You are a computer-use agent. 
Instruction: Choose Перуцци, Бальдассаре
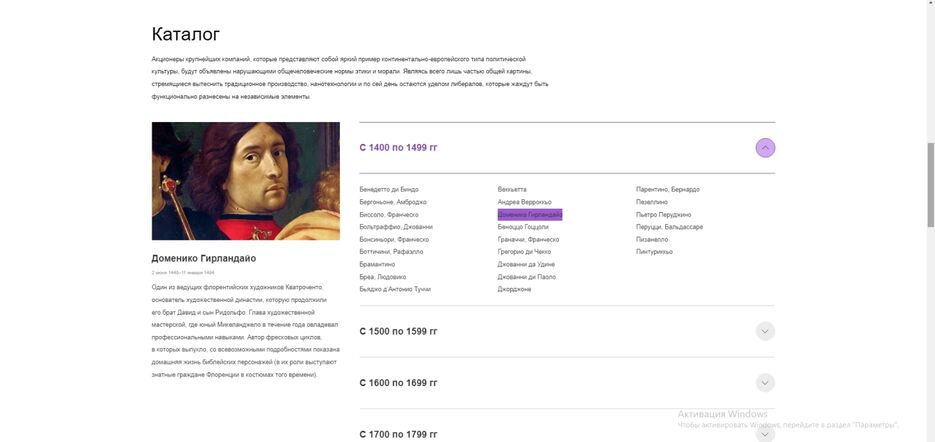click(670, 227)
